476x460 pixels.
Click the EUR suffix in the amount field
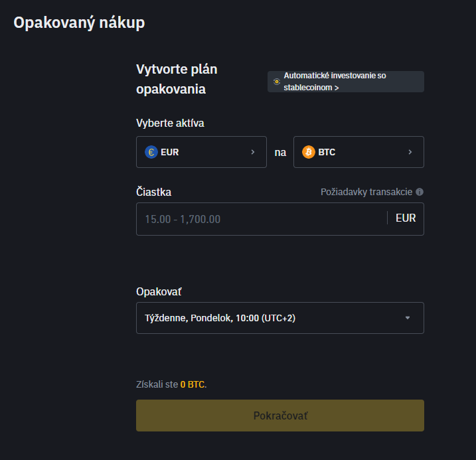click(x=406, y=218)
